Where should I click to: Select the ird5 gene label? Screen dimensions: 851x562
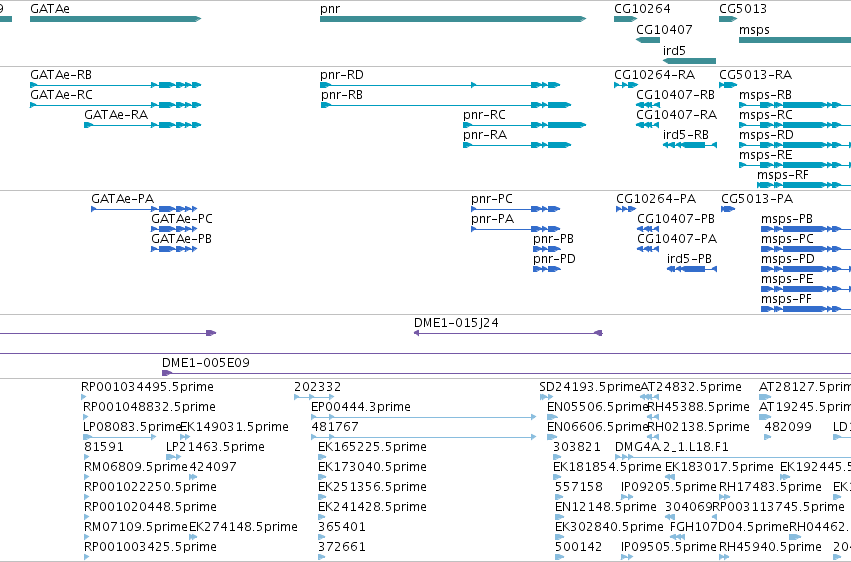[x=674, y=50]
